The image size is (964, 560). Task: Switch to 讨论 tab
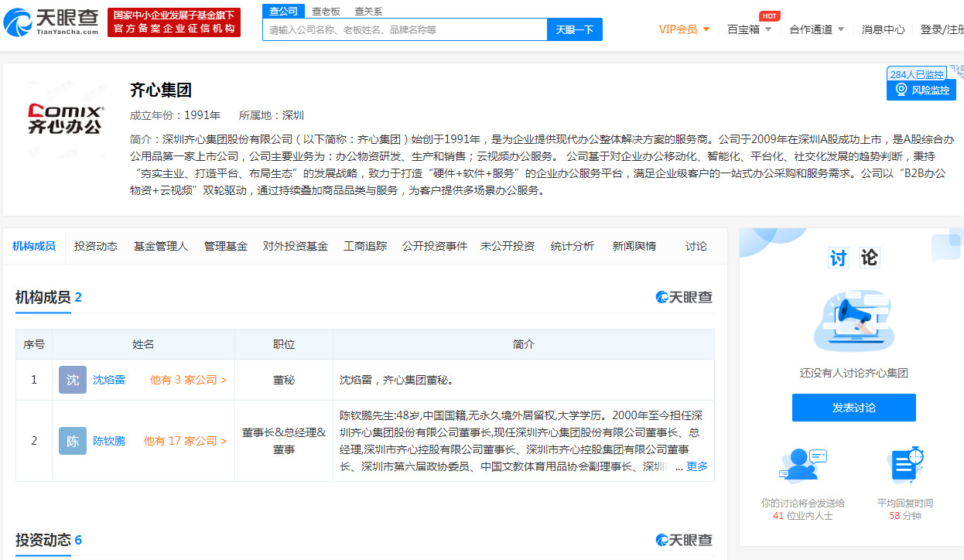[x=696, y=246]
